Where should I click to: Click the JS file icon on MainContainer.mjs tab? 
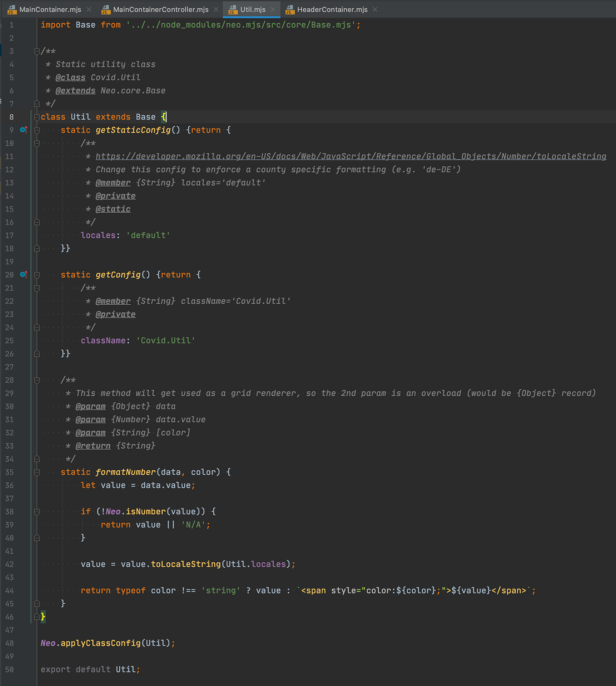(11, 9)
